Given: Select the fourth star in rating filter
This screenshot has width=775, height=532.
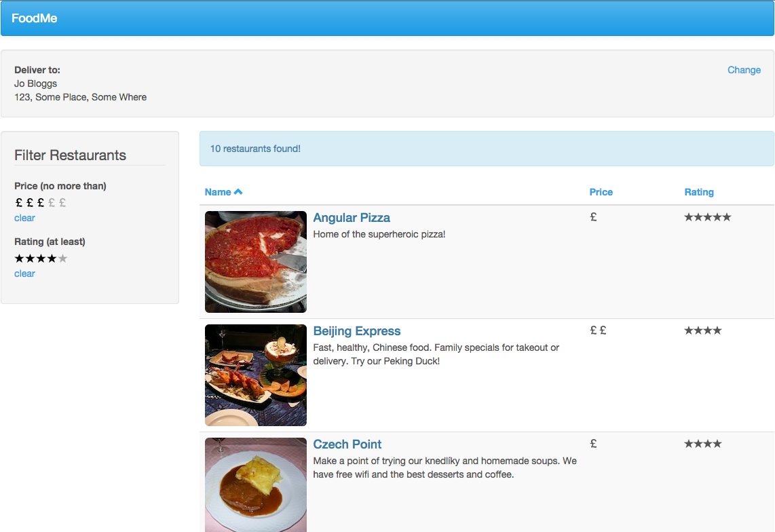Looking at the screenshot, I should coord(52,258).
